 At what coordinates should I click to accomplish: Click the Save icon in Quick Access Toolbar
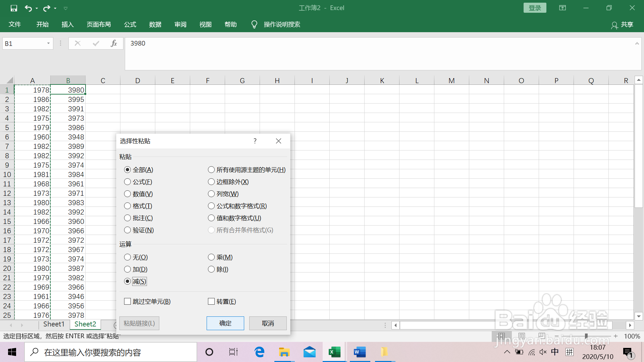tap(14, 8)
